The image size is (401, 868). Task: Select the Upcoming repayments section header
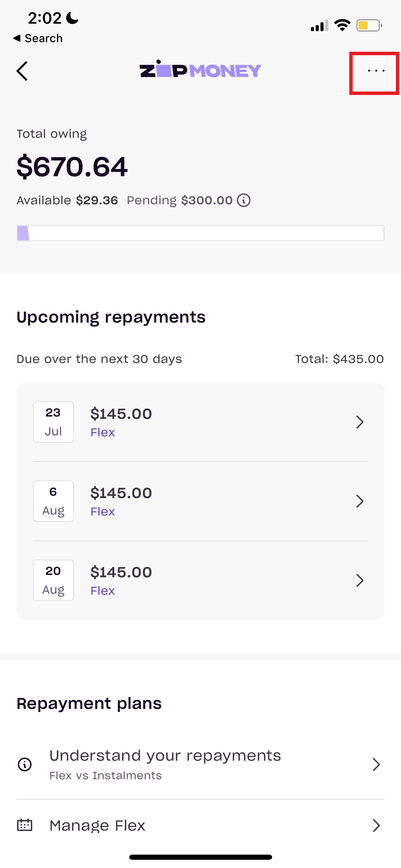click(111, 317)
